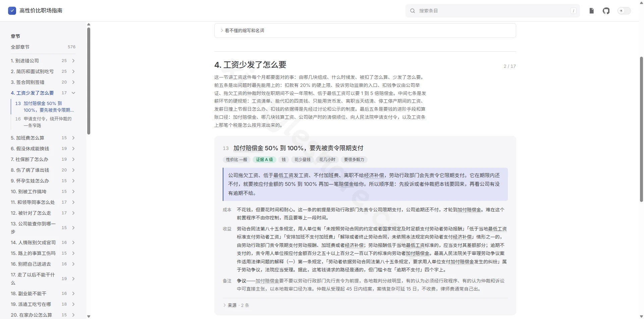Click the slash shortcut hint in search
The height and width of the screenshot is (319, 644).
[x=573, y=11]
